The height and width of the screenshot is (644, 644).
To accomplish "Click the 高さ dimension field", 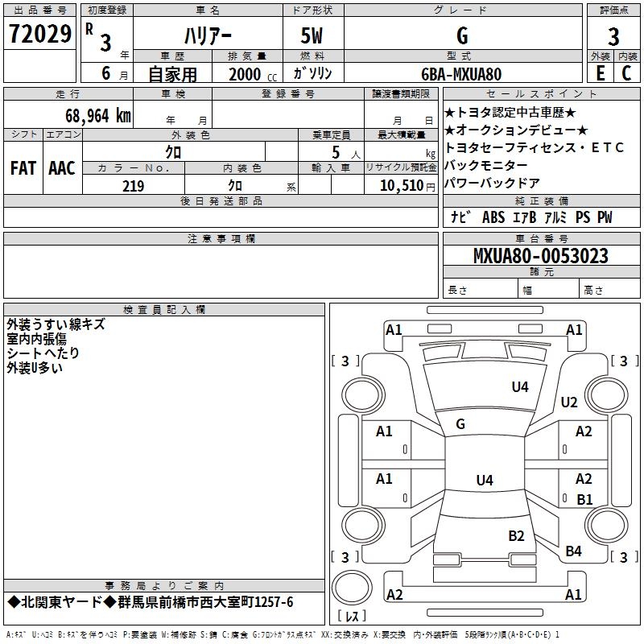I will click(609, 290).
